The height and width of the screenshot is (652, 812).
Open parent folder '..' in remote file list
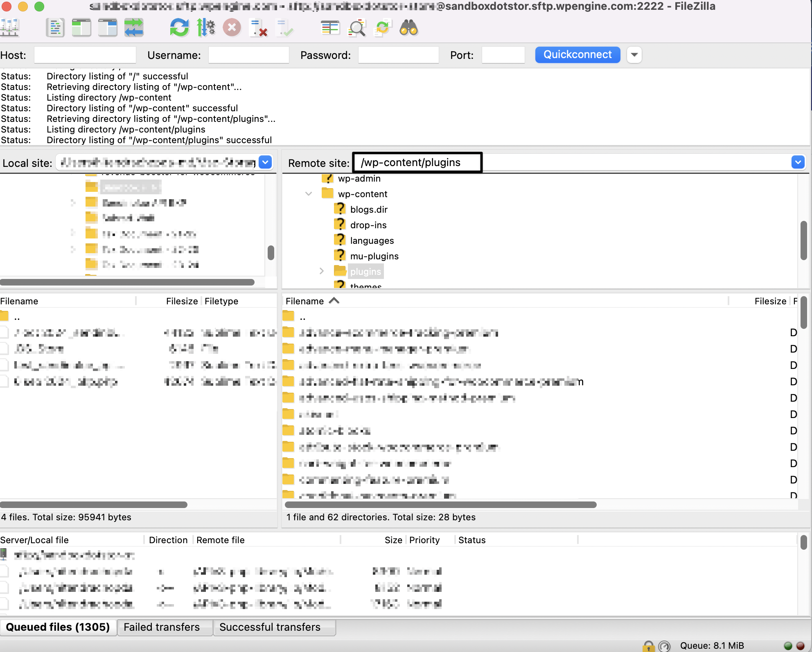pos(302,317)
